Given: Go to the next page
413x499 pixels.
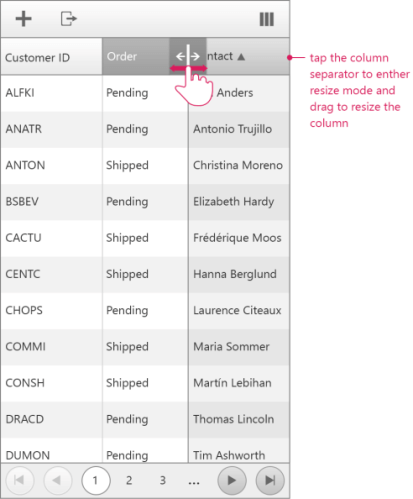Looking at the screenshot, I should [232, 480].
